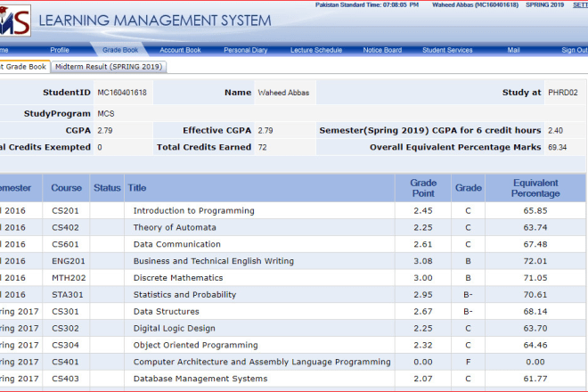
Task: Sort by the Course column header
Action: pyautogui.click(x=67, y=188)
